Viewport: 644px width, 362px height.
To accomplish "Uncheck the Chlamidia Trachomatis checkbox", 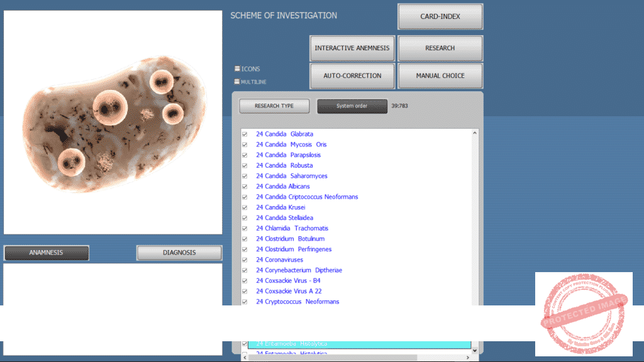I will tap(245, 228).
